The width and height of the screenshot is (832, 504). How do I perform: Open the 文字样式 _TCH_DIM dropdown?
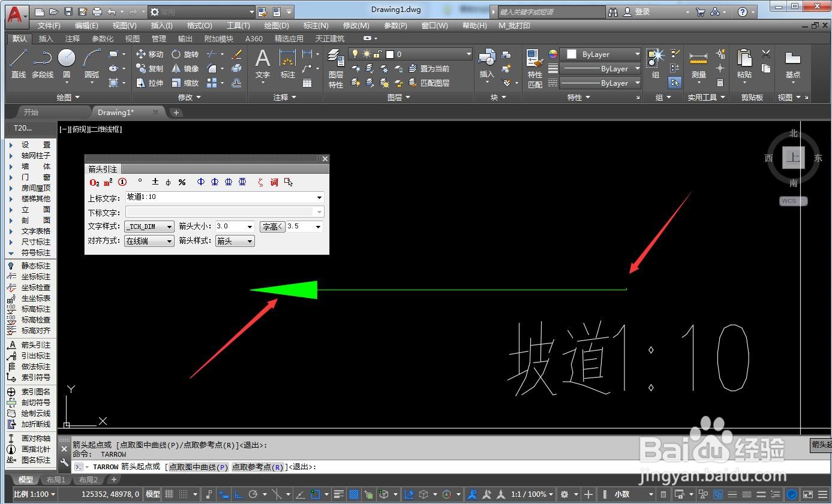click(x=149, y=227)
